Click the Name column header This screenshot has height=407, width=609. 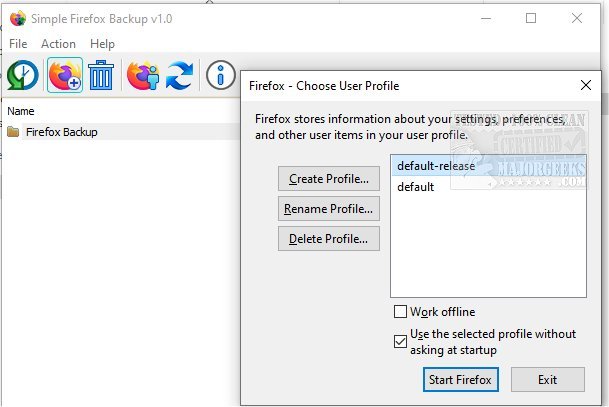pyautogui.click(x=21, y=111)
